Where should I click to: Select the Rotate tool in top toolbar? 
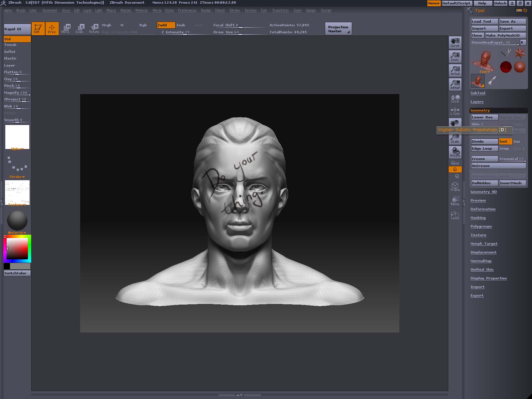coord(94,28)
